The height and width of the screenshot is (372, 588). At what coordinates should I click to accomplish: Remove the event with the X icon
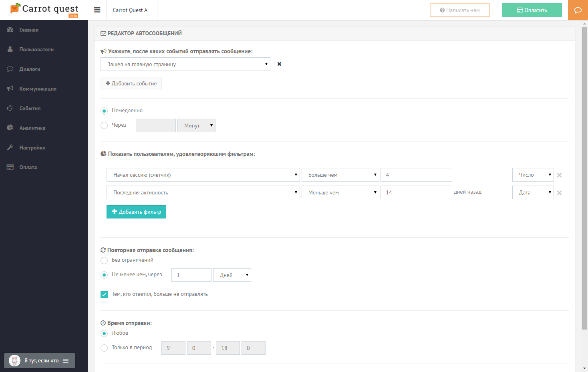[279, 64]
